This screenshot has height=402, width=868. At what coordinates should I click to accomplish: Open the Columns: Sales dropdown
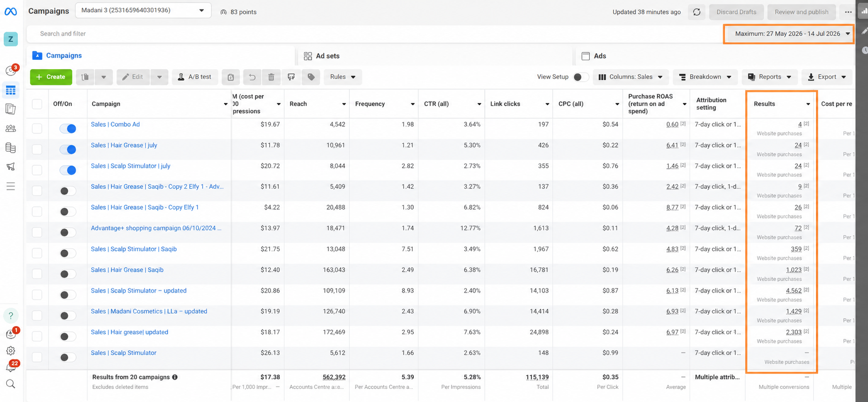tap(630, 77)
